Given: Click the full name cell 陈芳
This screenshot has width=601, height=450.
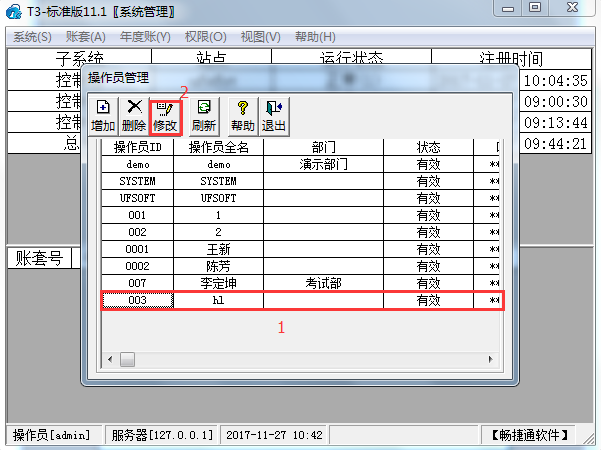Looking at the screenshot, I should pyautogui.click(x=218, y=266).
